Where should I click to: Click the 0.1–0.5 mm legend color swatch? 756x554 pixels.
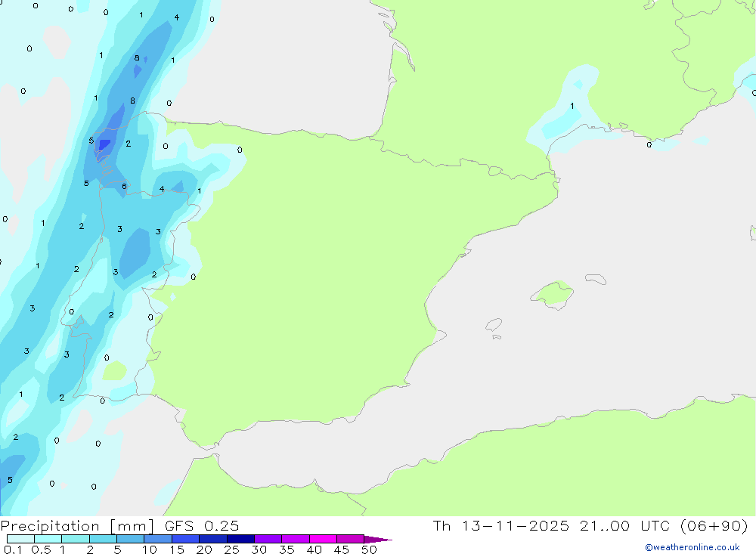[x=20, y=539]
